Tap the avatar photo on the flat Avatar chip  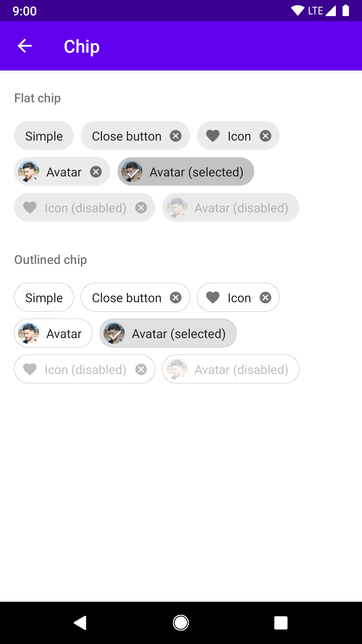click(29, 172)
